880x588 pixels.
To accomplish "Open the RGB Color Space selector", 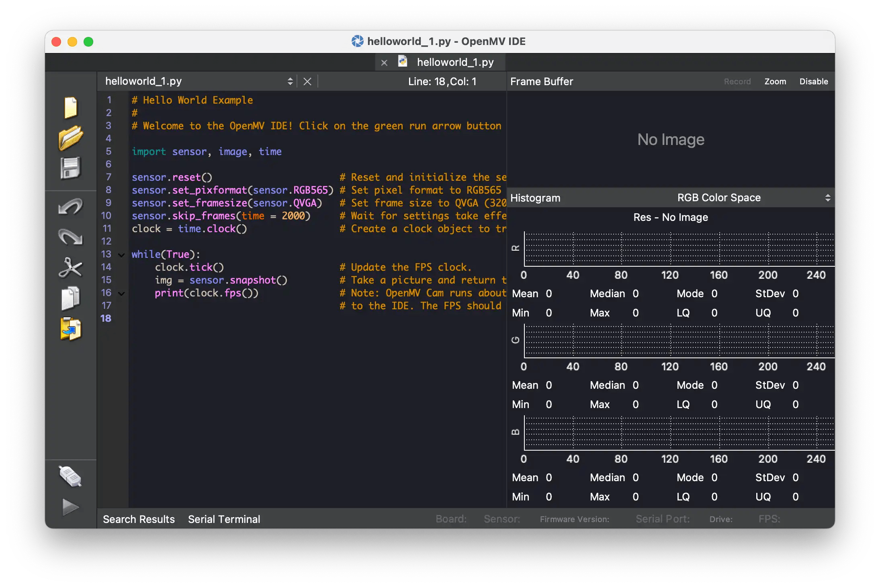I will (827, 197).
